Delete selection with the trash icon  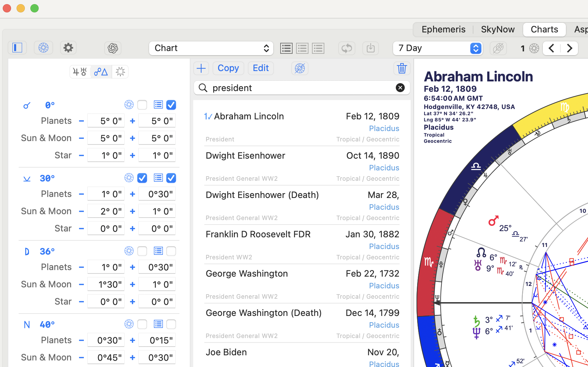[x=401, y=68]
